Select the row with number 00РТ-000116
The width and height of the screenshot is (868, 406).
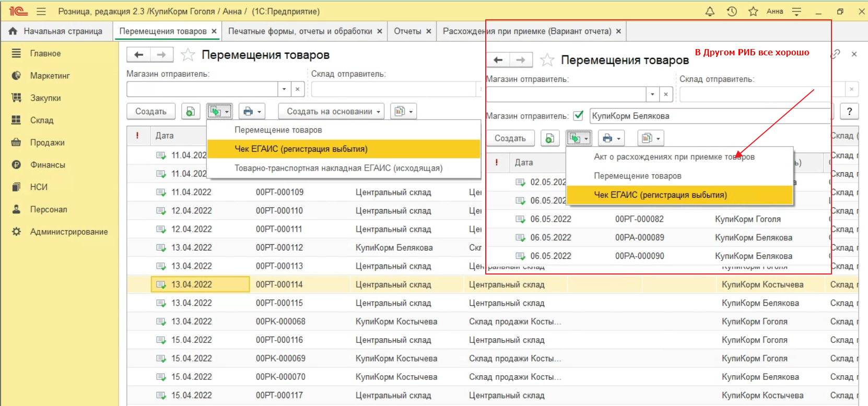(x=279, y=340)
